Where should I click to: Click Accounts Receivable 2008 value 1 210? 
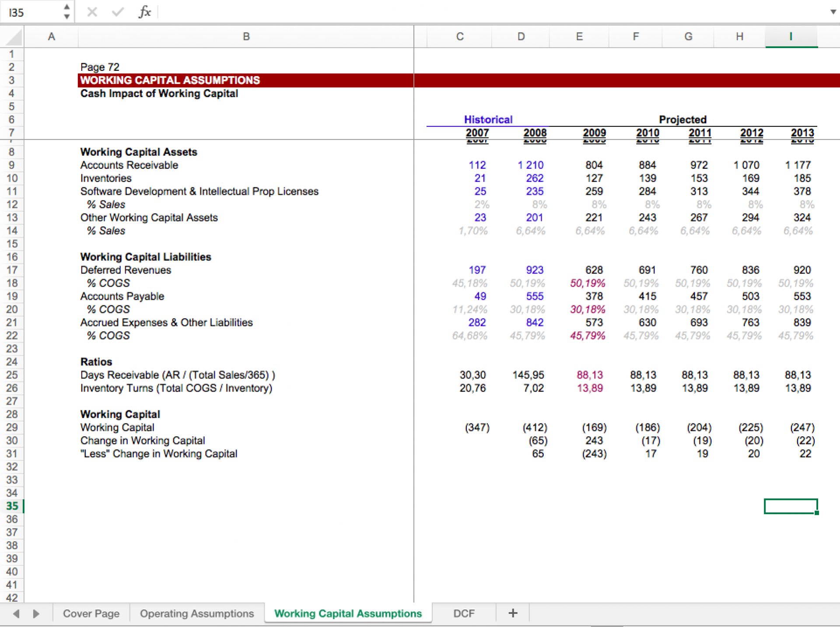[x=530, y=165]
